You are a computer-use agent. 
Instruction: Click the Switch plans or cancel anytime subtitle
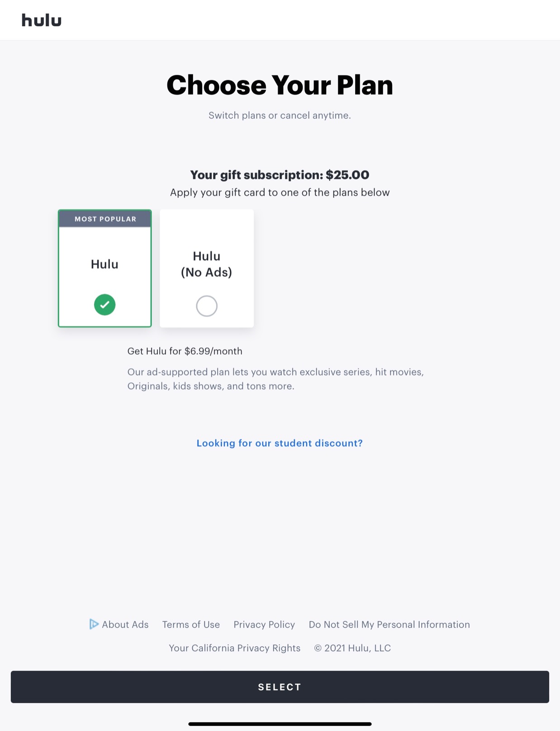[x=280, y=115]
